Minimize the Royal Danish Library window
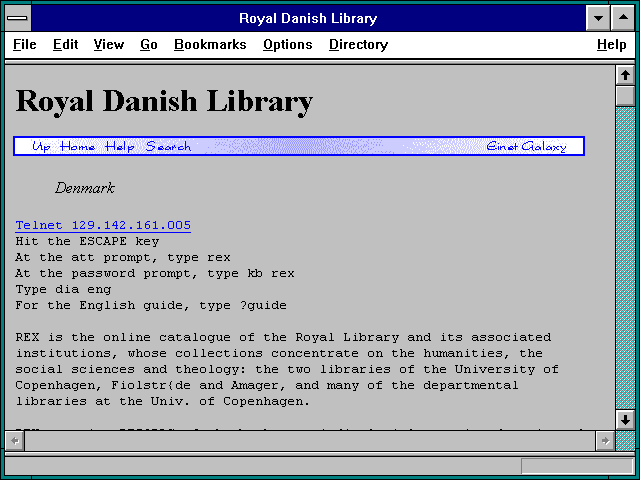The height and width of the screenshot is (480, 640). (x=598, y=18)
